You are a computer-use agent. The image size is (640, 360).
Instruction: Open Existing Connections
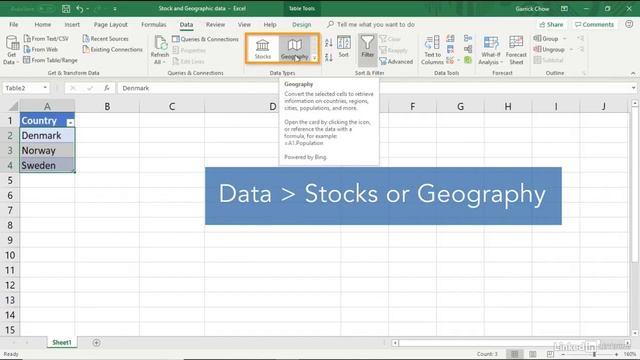pos(112,49)
